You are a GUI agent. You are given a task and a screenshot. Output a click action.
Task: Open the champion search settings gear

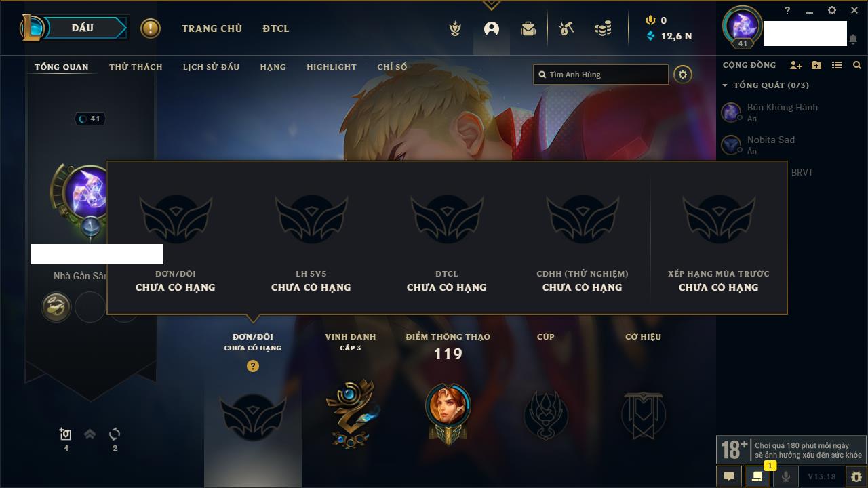[683, 75]
